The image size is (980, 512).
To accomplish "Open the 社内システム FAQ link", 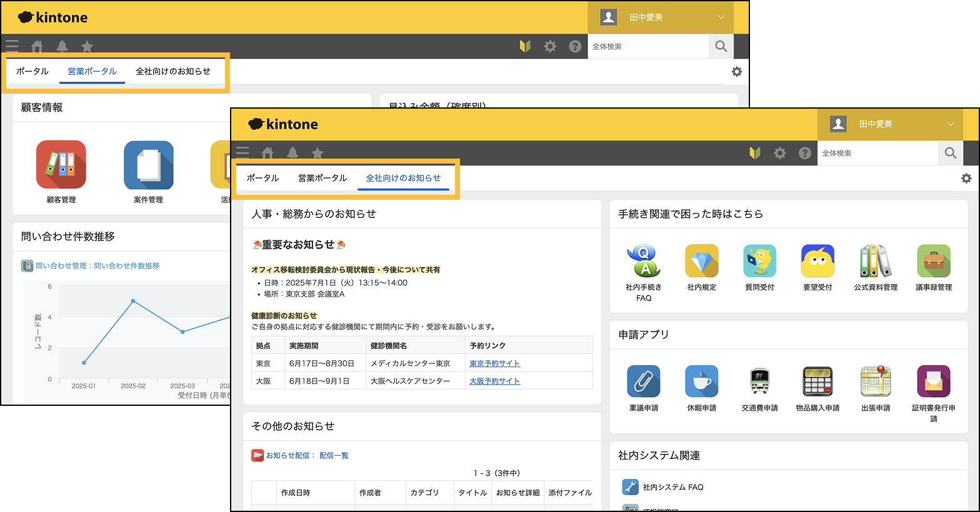I will click(x=672, y=487).
